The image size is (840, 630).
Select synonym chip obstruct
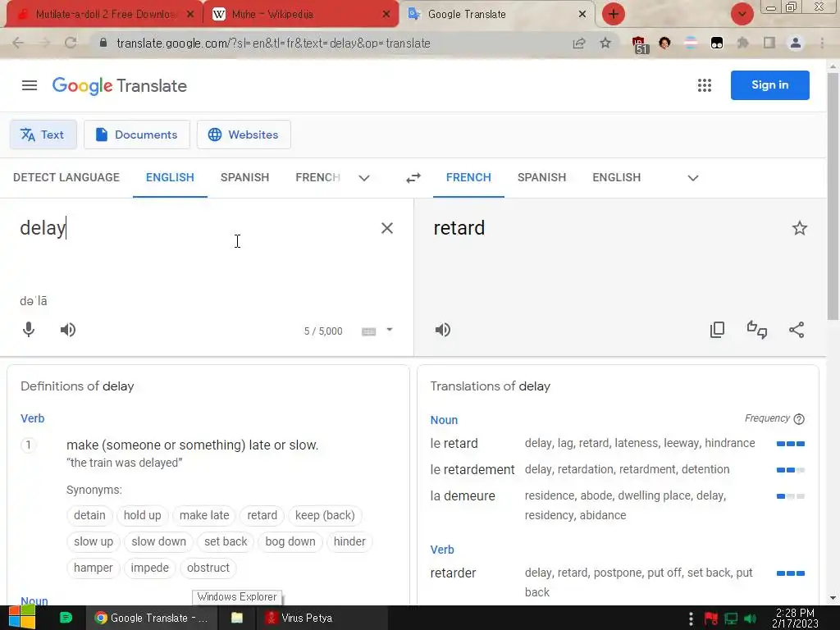coord(208,568)
